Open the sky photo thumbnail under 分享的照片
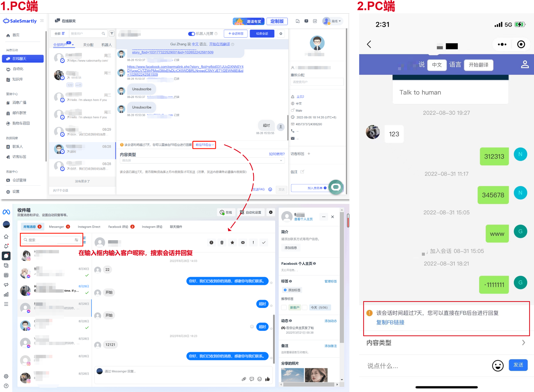 pyautogui.click(x=293, y=375)
